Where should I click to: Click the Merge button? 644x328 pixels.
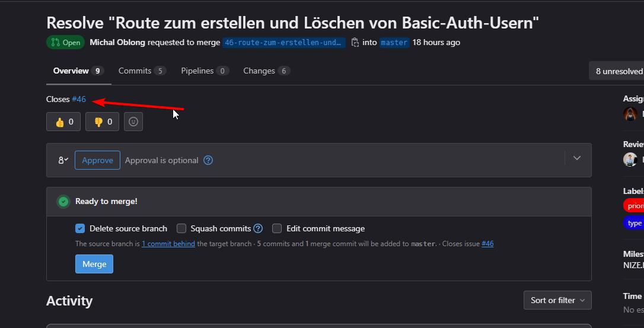coord(94,264)
